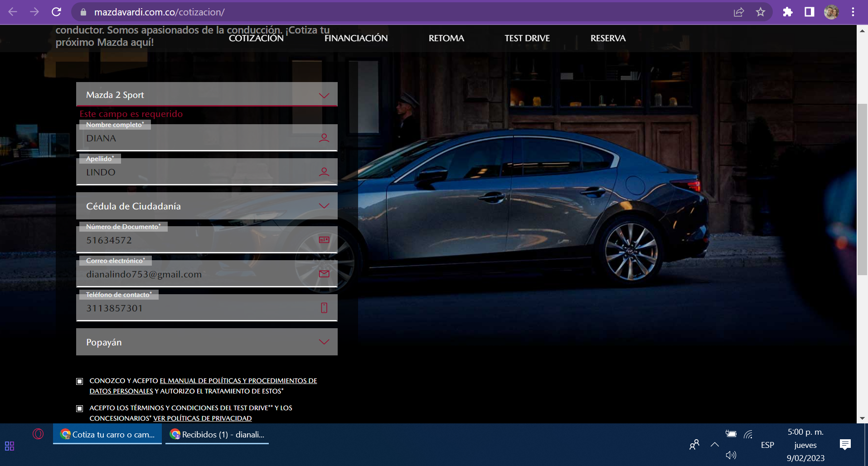This screenshot has width=868, height=466.
Task: Open Wi-Fi network icon
Action: click(x=748, y=434)
